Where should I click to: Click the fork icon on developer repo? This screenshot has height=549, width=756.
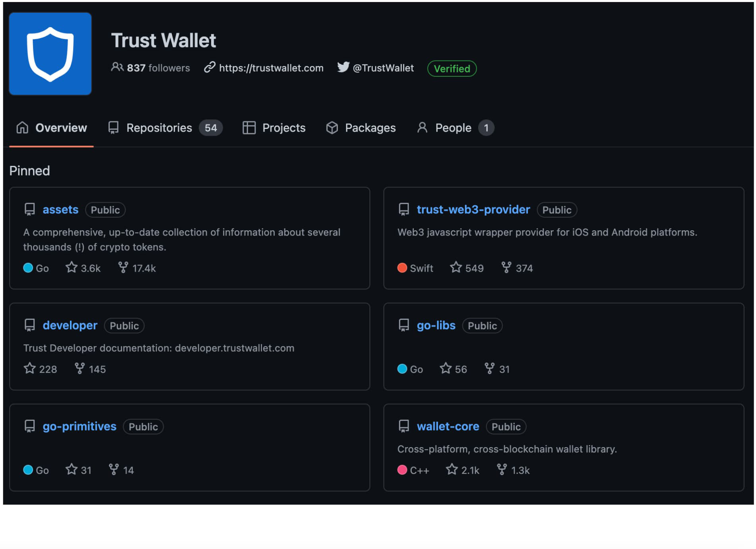coord(80,368)
